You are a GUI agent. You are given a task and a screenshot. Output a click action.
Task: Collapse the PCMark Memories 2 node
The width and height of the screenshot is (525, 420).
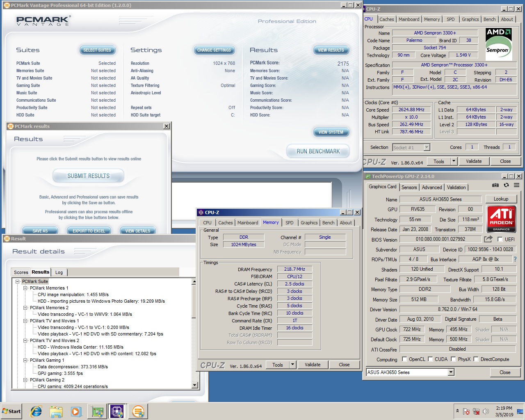pyautogui.click(x=25, y=308)
